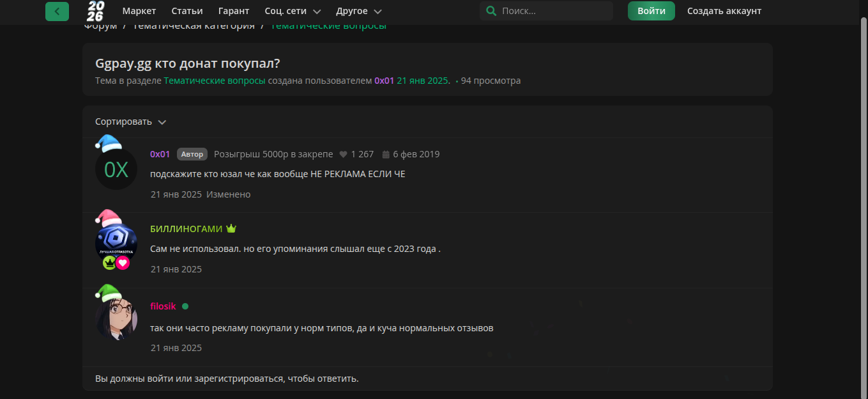This screenshot has height=399, width=868.
Task: Expand the Другое menu
Action: (359, 11)
